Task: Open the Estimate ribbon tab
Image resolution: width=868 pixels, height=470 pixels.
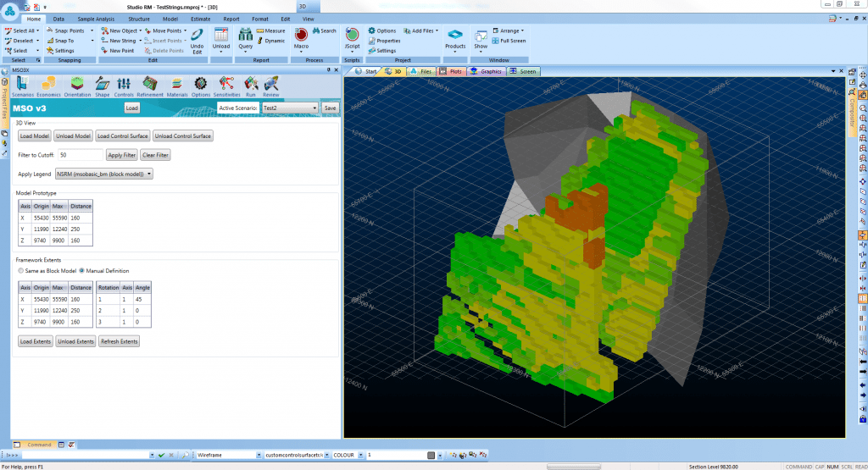Action: pyautogui.click(x=200, y=19)
